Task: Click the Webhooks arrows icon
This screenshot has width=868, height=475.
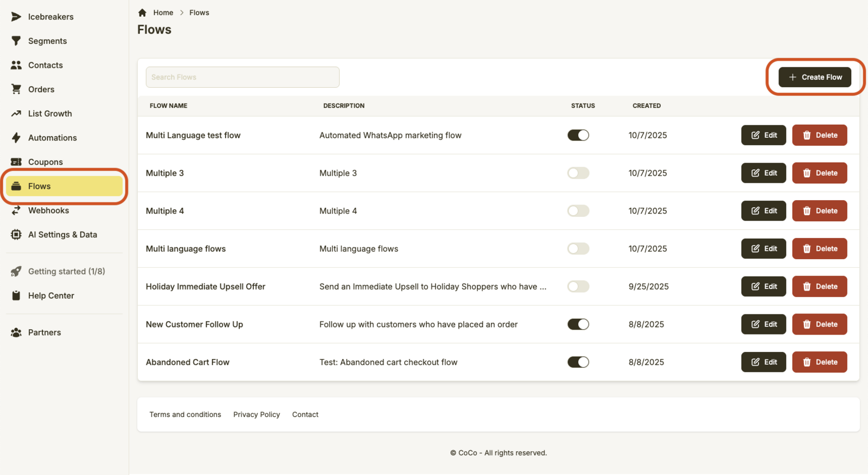Action: point(16,210)
